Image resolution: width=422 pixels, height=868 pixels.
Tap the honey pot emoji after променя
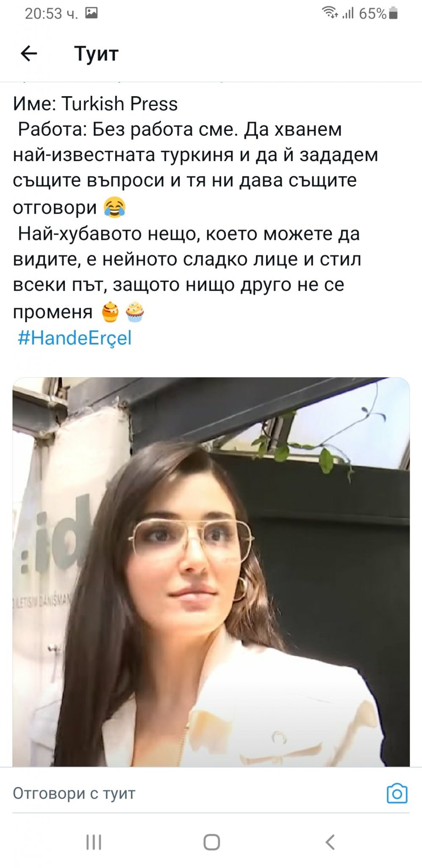tap(111, 312)
